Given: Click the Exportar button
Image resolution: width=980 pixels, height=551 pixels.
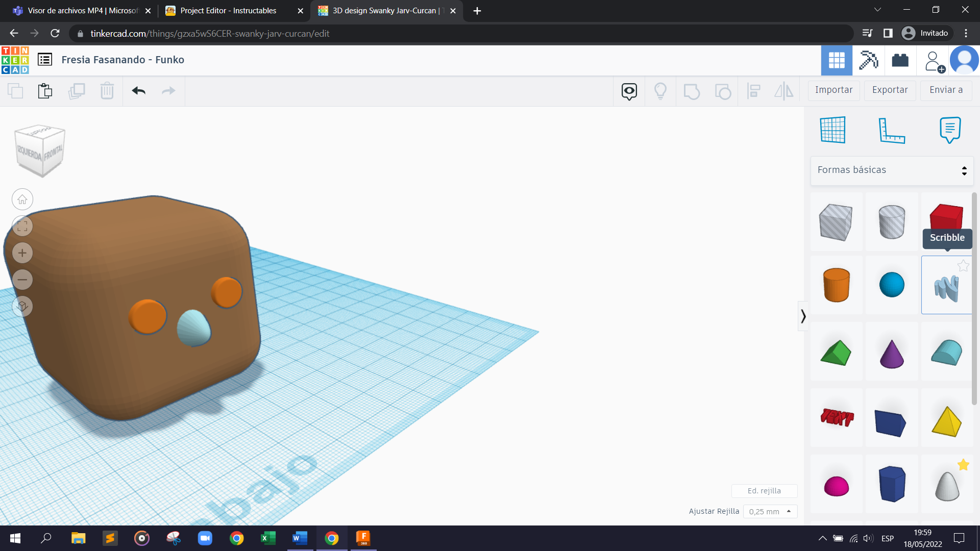Looking at the screenshot, I should click(x=890, y=90).
